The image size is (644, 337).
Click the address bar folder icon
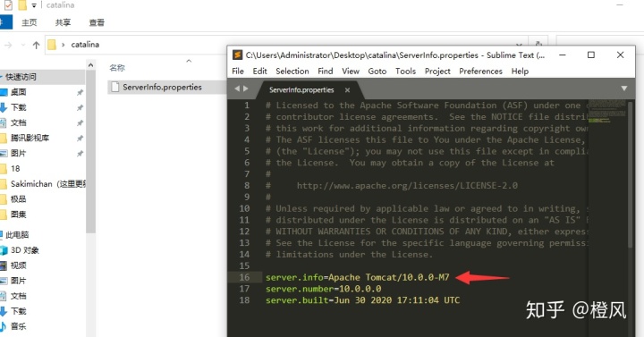52,45
